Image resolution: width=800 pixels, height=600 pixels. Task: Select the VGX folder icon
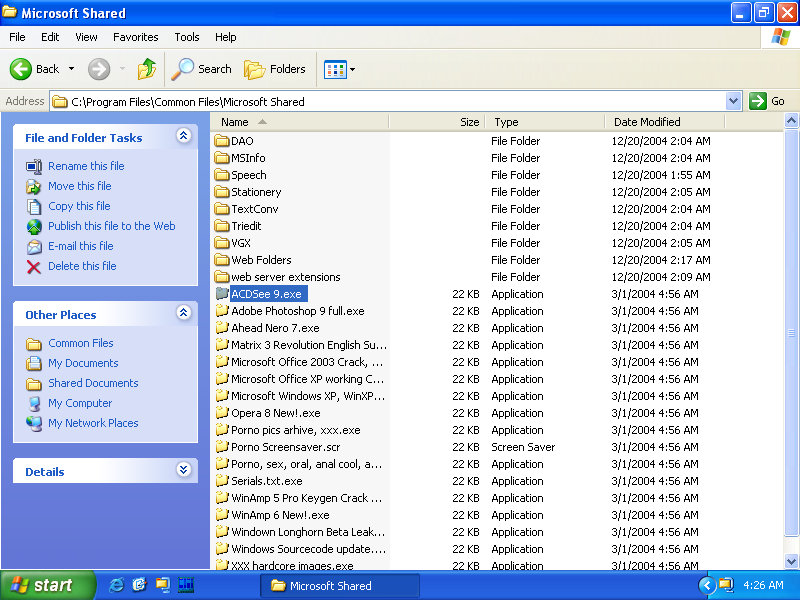pos(222,243)
